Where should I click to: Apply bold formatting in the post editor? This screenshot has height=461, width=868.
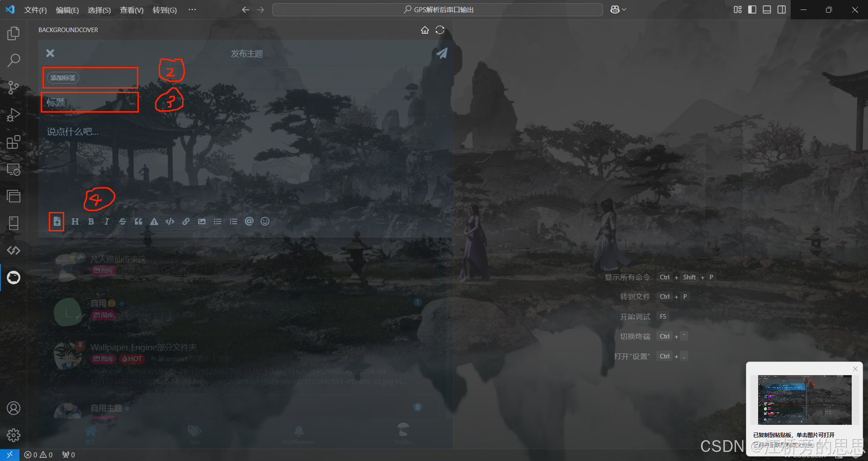click(91, 221)
